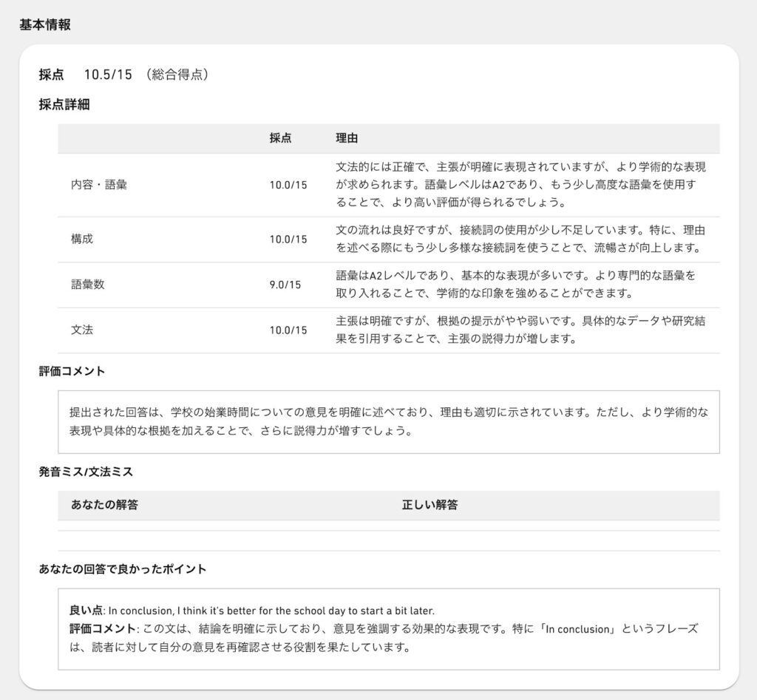This screenshot has width=757, height=700.
Task: Click the 文法 row label
Action: coord(81,330)
